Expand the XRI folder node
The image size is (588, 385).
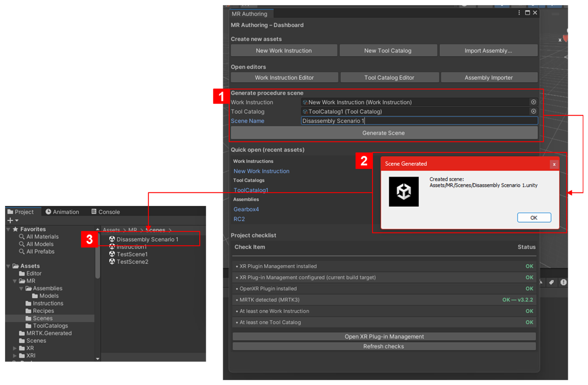click(x=15, y=356)
